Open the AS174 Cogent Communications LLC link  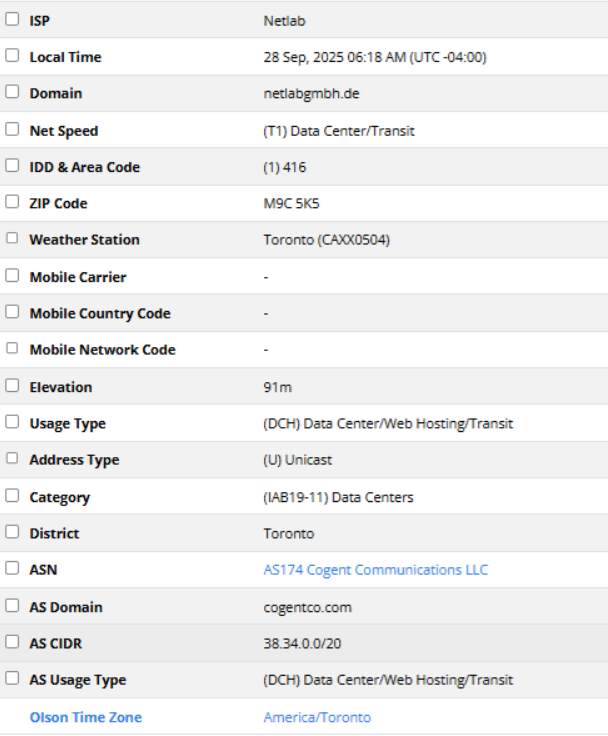point(375,570)
